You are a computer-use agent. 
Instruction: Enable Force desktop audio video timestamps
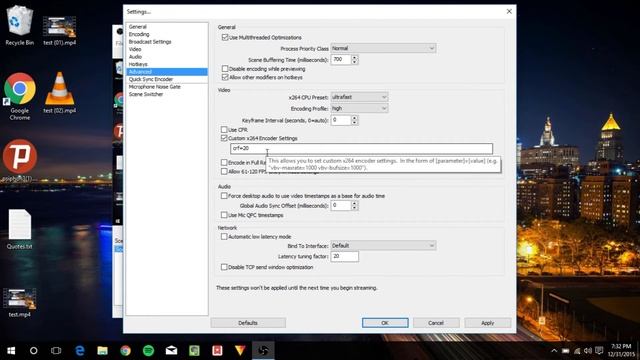tap(224, 196)
